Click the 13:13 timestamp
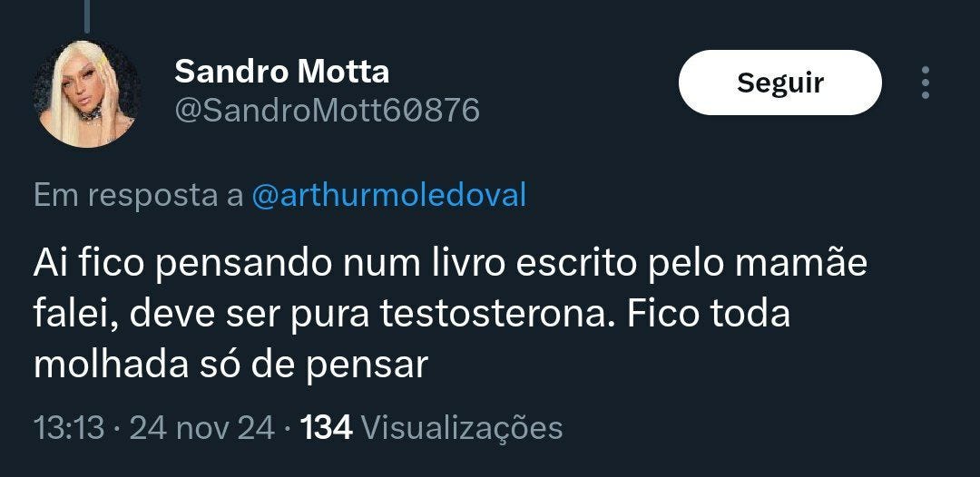Viewport: 980px width, 477px height. pos(68,428)
